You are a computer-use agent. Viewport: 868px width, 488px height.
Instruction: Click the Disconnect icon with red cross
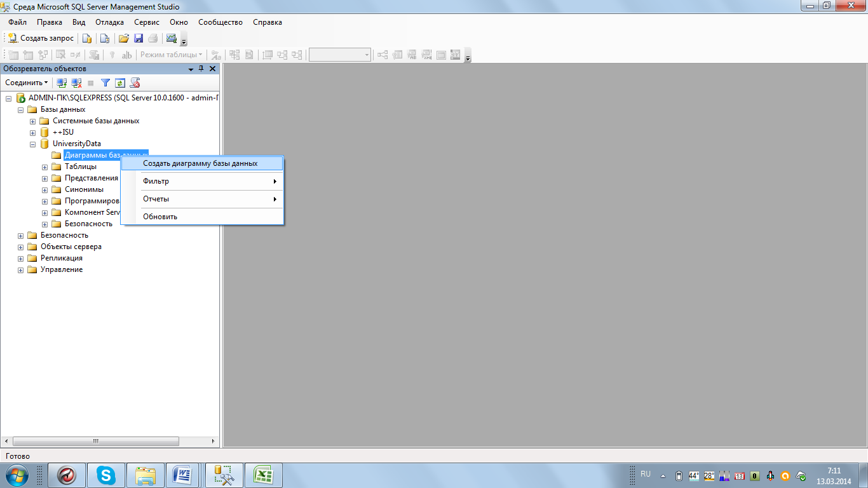click(x=76, y=83)
